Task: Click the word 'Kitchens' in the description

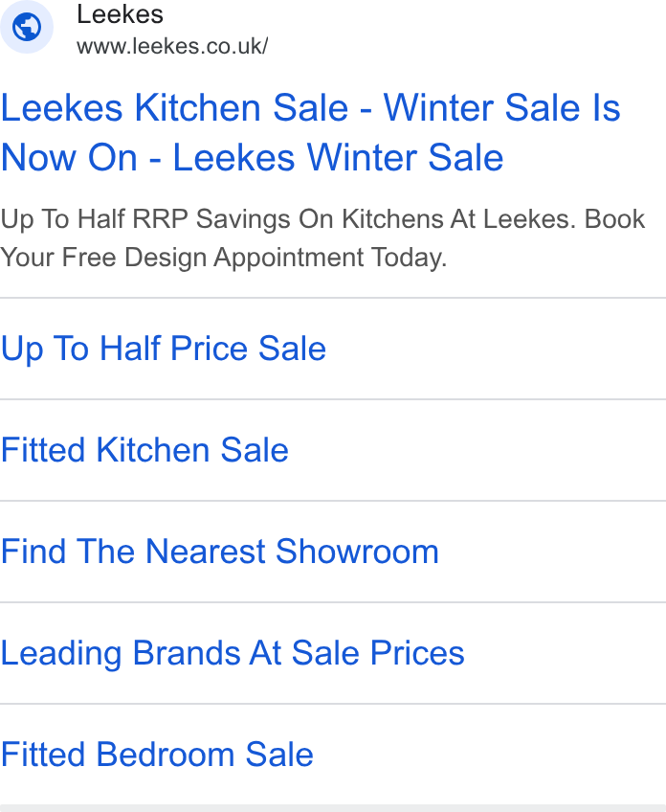Action: [392, 218]
